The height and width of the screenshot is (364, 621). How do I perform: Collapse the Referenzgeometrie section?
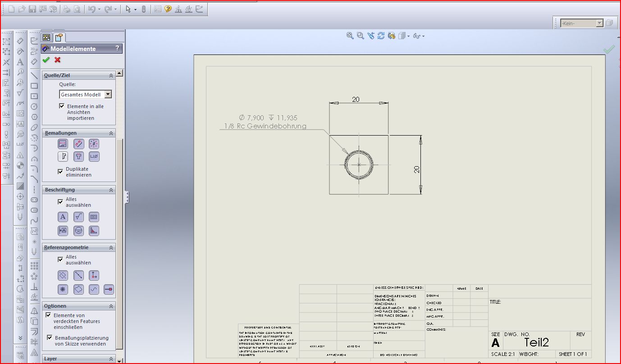pyautogui.click(x=111, y=248)
